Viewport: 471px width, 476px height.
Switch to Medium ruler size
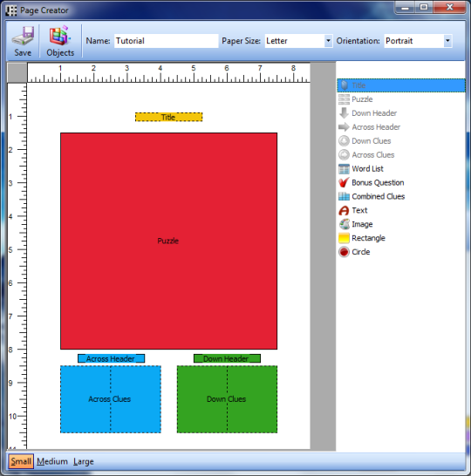pyautogui.click(x=52, y=461)
